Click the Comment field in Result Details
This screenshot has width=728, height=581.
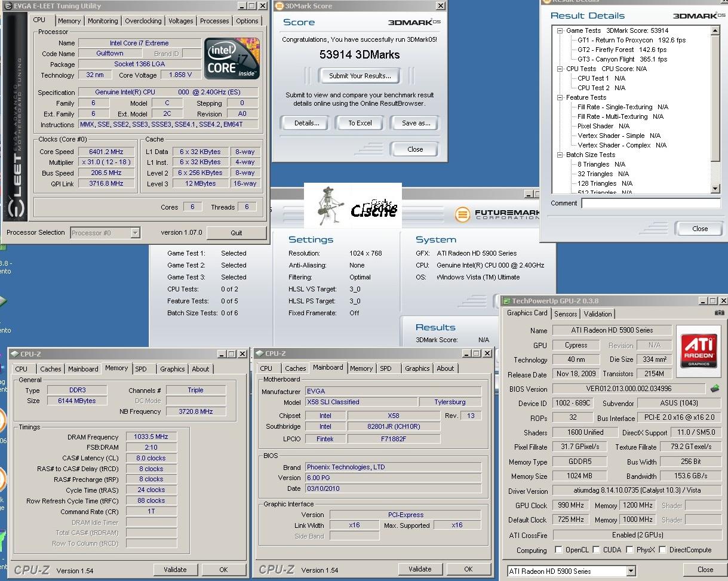[651, 203]
